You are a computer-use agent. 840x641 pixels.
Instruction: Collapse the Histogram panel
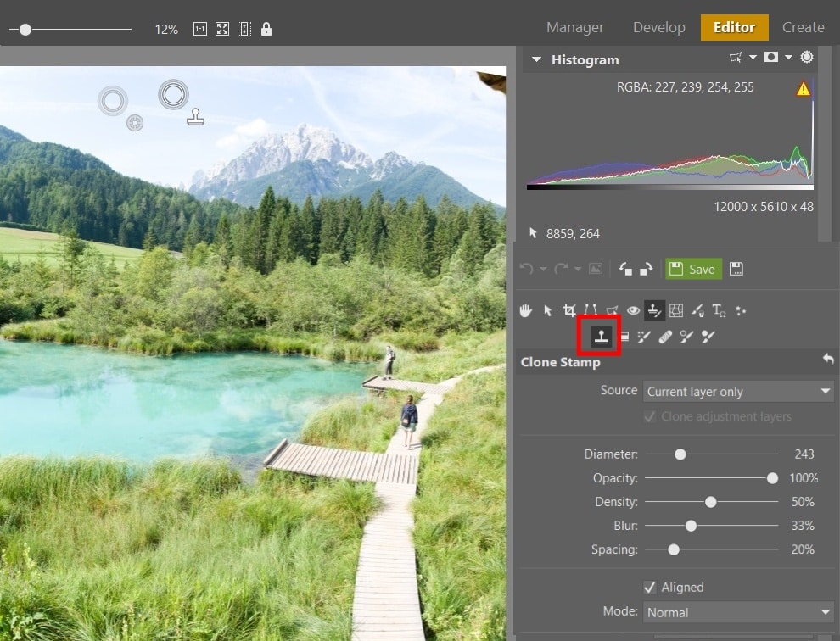(x=536, y=59)
